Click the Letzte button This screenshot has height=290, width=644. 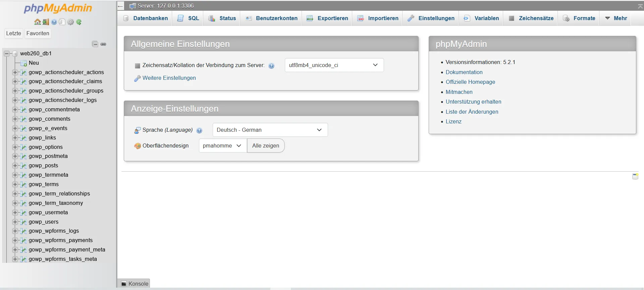pyautogui.click(x=13, y=34)
